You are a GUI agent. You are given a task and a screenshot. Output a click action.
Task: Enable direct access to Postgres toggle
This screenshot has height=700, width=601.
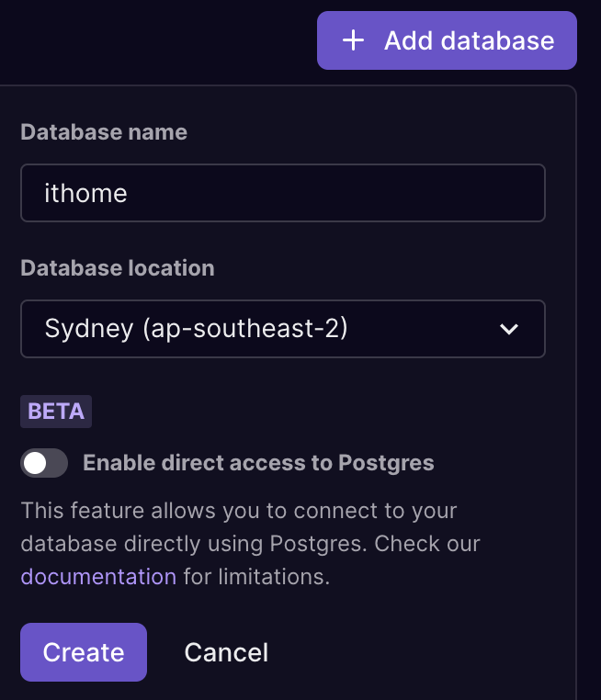[44, 463]
